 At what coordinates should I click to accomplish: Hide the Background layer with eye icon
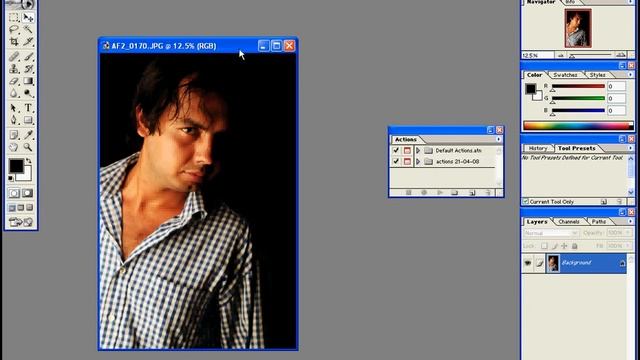coord(528,263)
